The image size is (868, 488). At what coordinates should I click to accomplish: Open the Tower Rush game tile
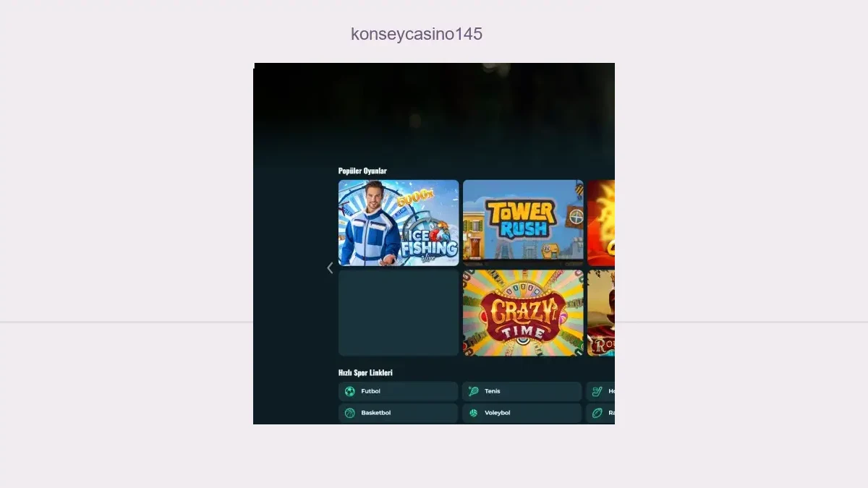pyautogui.click(x=523, y=220)
